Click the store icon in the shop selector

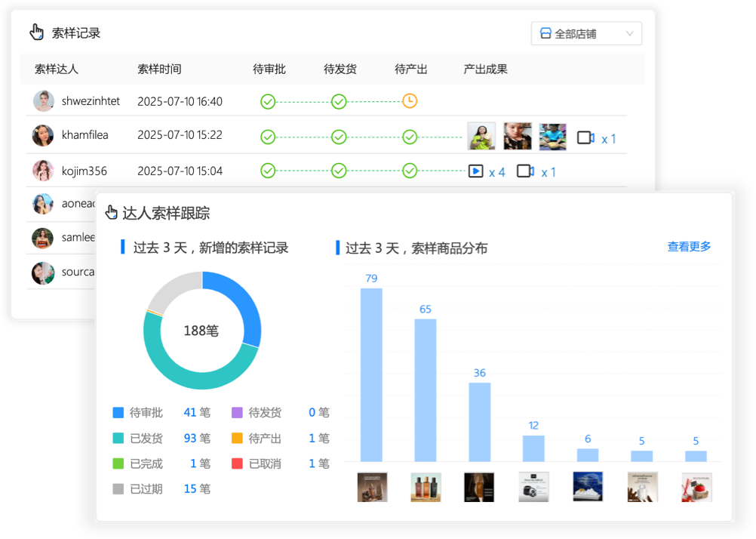pyautogui.click(x=545, y=34)
